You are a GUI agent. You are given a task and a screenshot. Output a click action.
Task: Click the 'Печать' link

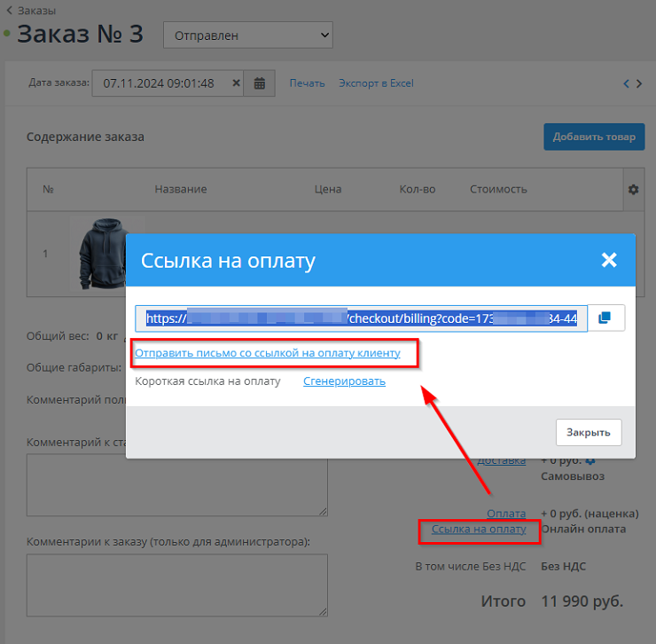(x=307, y=83)
